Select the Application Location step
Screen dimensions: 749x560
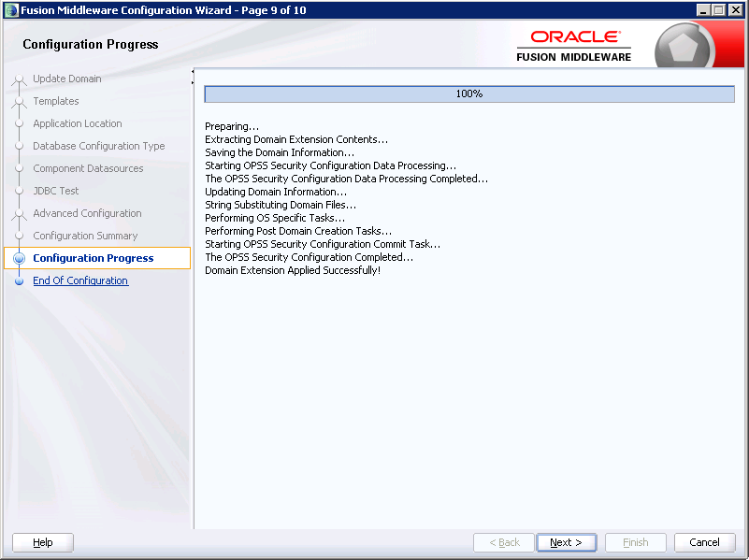pyautogui.click(x=78, y=123)
